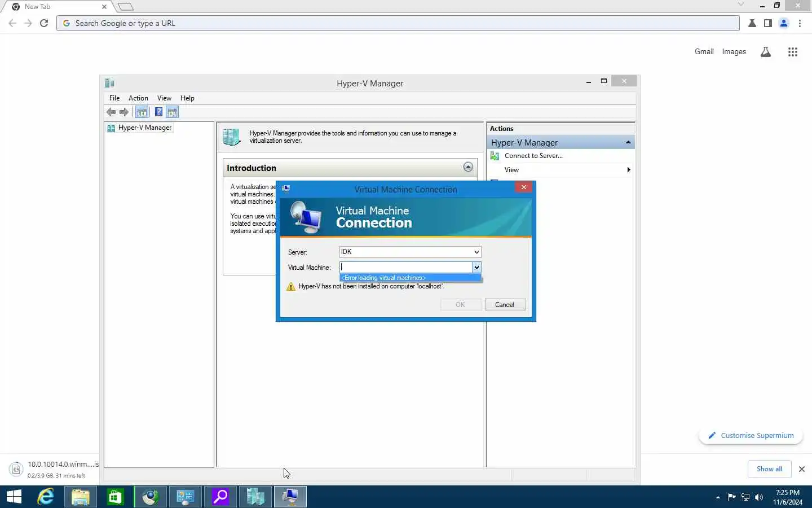Close the Virtual Machine Connection dialog
Screen dimensions: 812x508
click(x=524, y=187)
